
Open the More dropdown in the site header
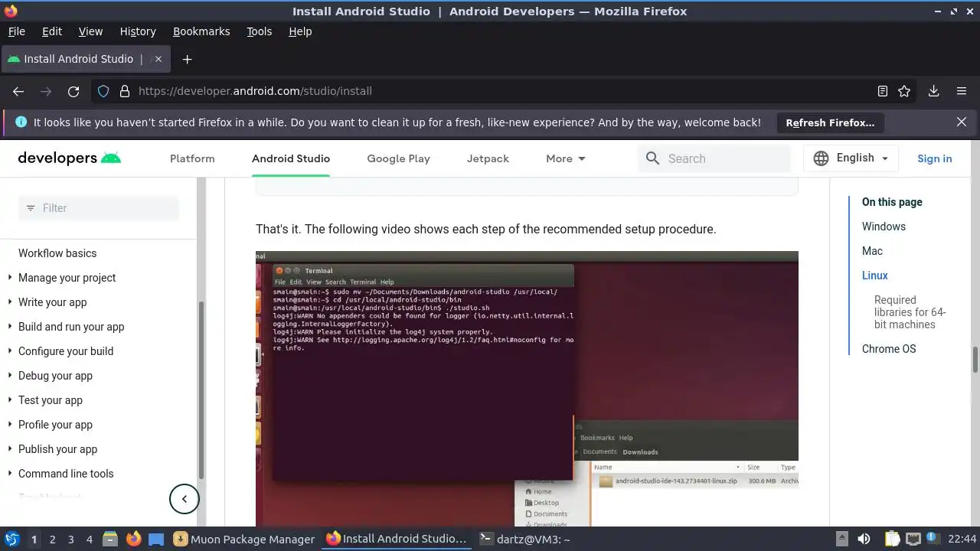[x=566, y=158]
